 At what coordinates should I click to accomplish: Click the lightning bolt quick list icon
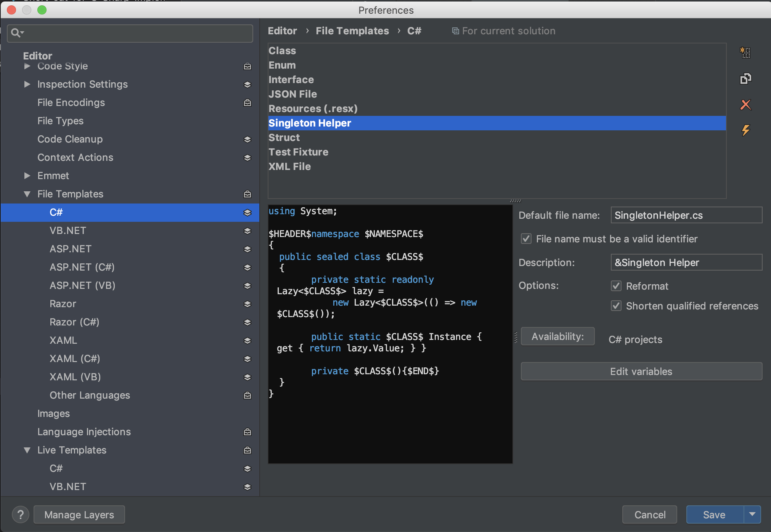745,130
